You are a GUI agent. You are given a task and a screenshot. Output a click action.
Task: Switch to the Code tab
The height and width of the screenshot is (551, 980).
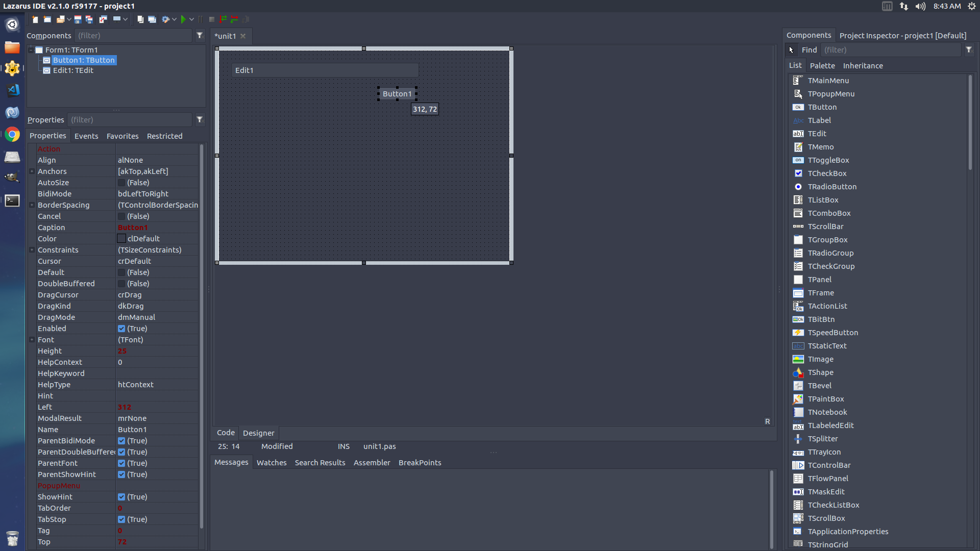click(226, 433)
